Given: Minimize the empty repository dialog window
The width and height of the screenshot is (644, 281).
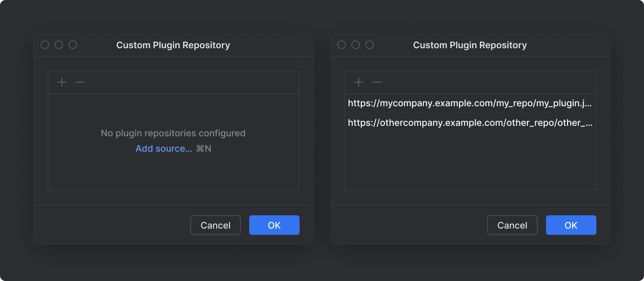Looking at the screenshot, I should click(x=59, y=45).
